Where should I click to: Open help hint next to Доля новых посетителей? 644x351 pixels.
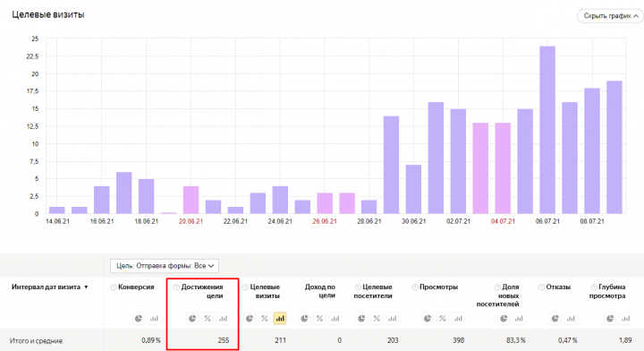[x=497, y=287]
